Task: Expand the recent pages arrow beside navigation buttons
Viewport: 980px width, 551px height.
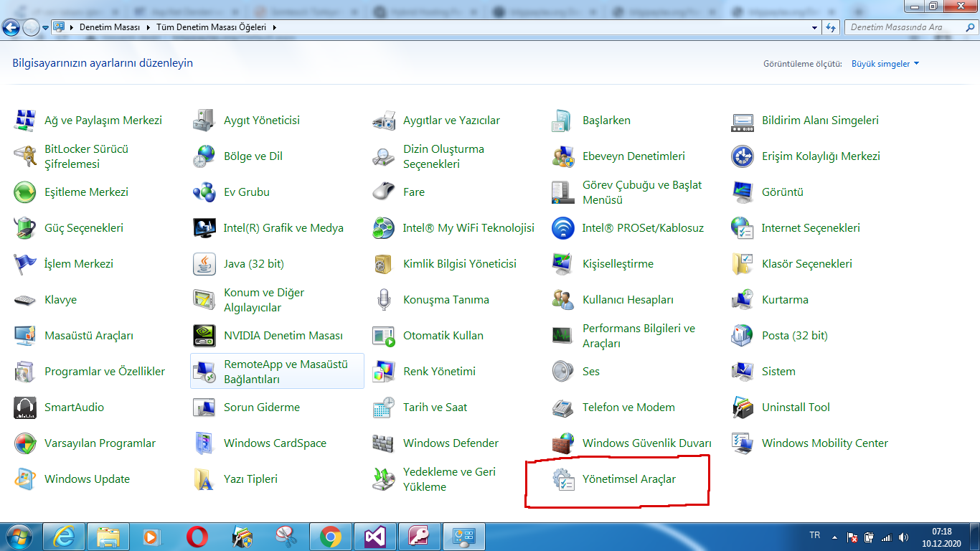Action: [x=46, y=28]
